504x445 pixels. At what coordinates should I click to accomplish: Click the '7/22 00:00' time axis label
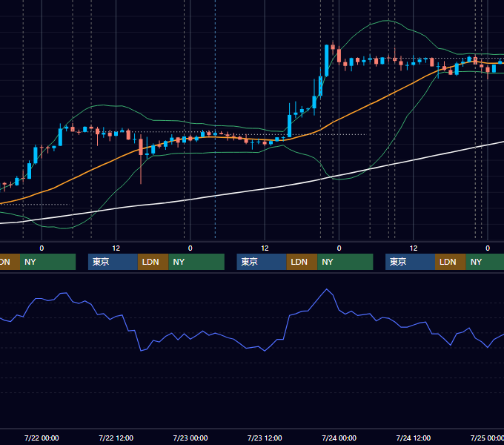[42, 438]
